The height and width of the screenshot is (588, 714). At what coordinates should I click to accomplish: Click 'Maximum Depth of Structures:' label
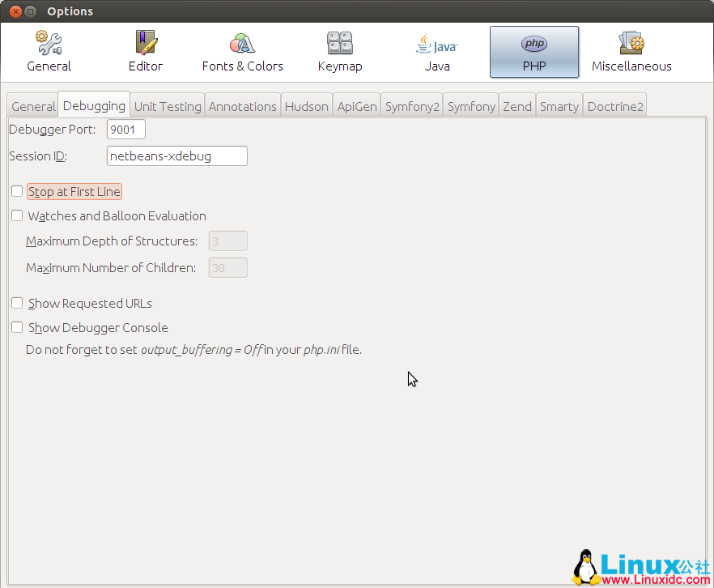click(112, 241)
